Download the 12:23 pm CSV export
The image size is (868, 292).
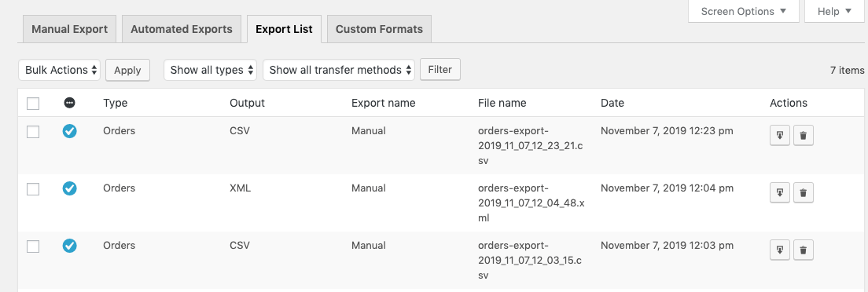click(780, 136)
